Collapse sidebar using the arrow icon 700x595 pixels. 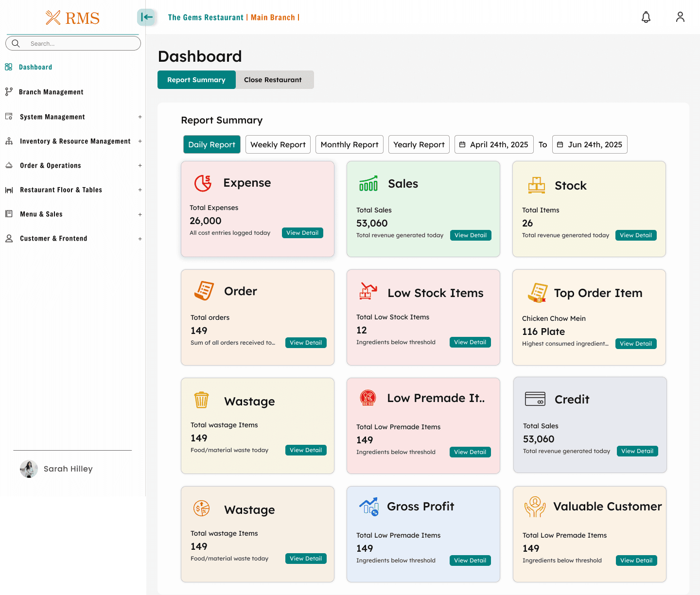point(146,17)
